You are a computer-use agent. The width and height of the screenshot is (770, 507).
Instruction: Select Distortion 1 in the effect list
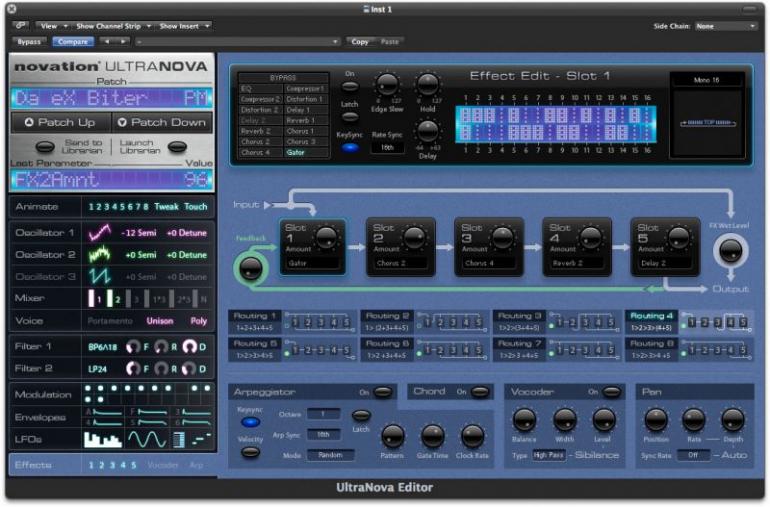[305, 99]
